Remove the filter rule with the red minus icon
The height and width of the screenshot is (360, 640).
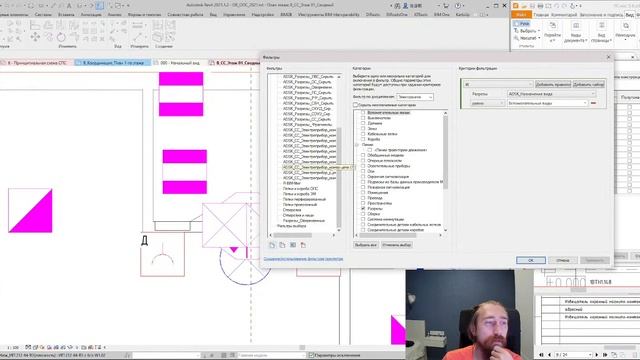(593, 103)
